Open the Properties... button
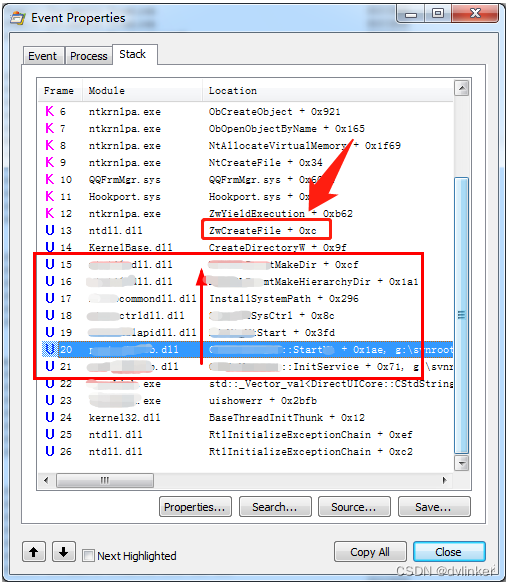The image size is (510, 586). coord(195,507)
